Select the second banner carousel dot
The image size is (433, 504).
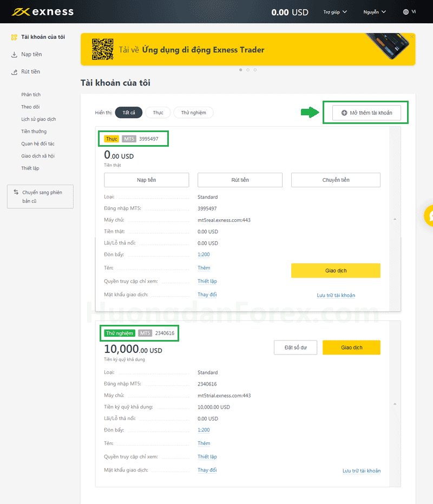(x=248, y=70)
